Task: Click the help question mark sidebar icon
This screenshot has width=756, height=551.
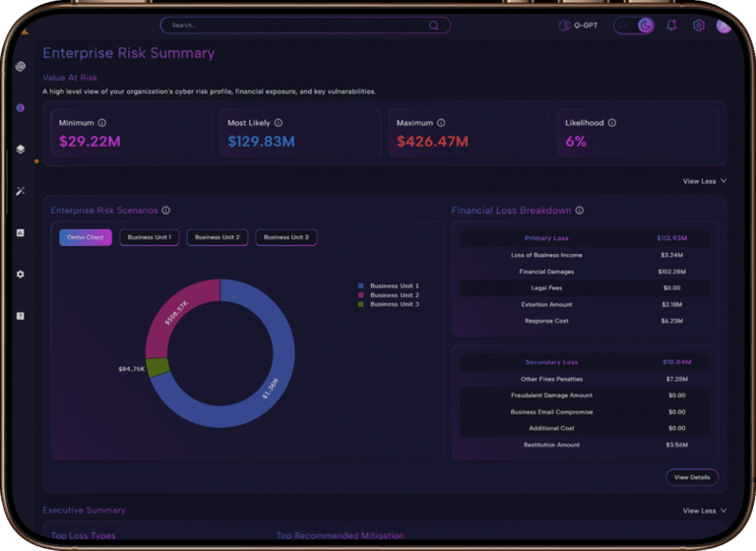Action: pyautogui.click(x=21, y=316)
